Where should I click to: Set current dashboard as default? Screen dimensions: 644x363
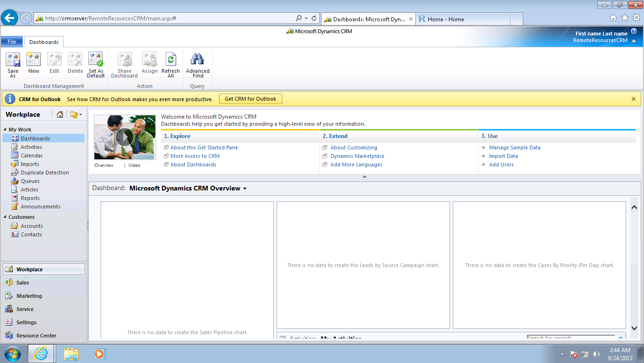tap(95, 64)
